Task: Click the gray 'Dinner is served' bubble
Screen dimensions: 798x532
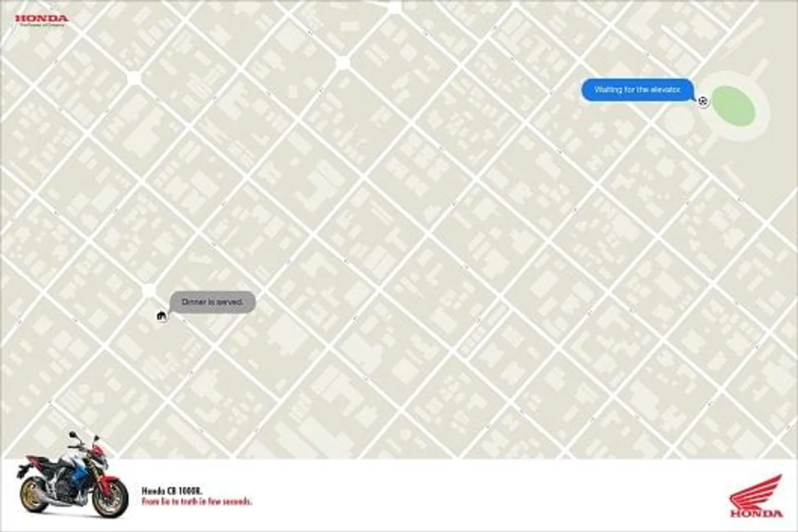Action: [x=213, y=302]
